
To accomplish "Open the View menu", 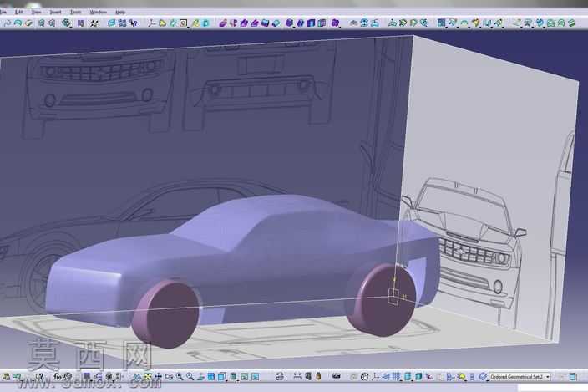I will pos(36,12).
